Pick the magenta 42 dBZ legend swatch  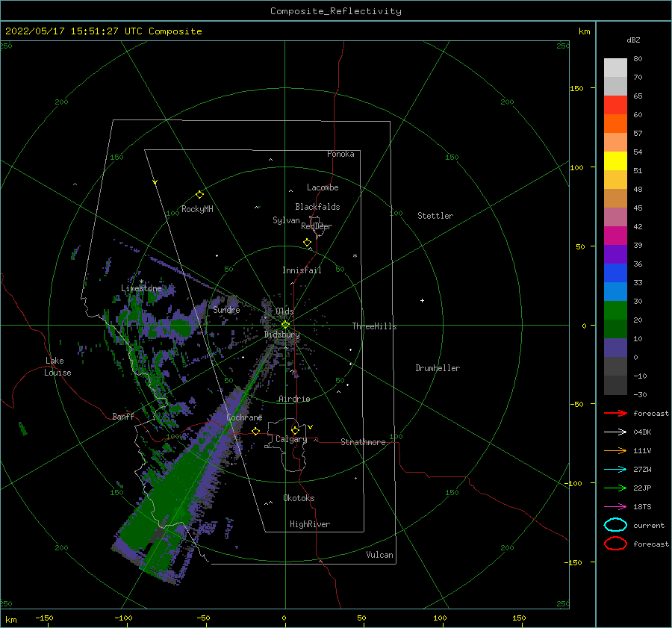(615, 236)
